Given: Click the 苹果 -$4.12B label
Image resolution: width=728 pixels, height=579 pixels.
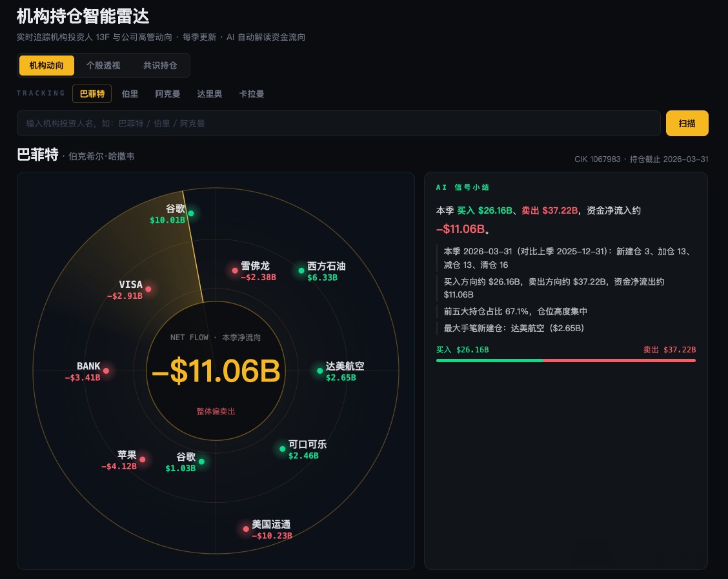Looking at the screenshot, I should click(x=119, y=460).
